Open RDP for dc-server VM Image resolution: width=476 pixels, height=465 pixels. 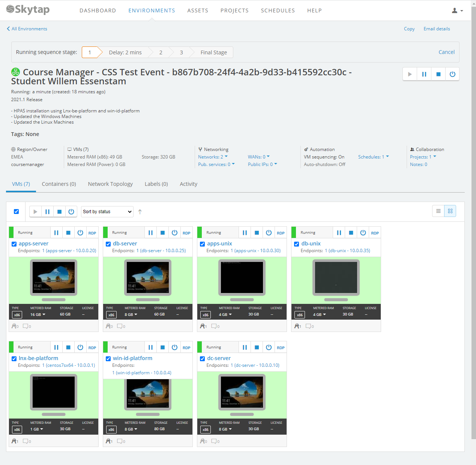[x=281, y=348]
